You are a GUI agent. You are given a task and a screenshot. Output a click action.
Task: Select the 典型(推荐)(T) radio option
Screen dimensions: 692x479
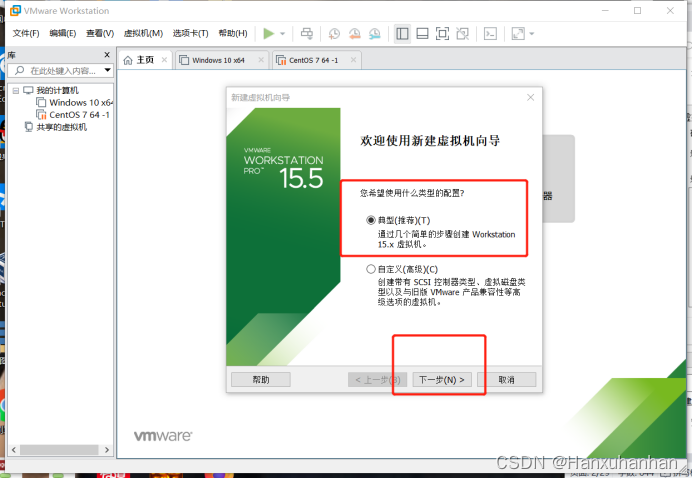coord(371,220)
